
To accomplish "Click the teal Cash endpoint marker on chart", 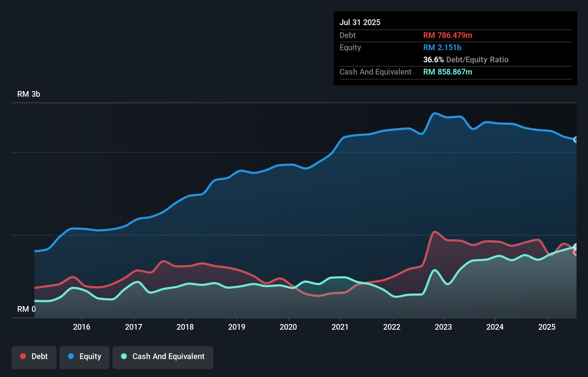I will pos(576,246).
